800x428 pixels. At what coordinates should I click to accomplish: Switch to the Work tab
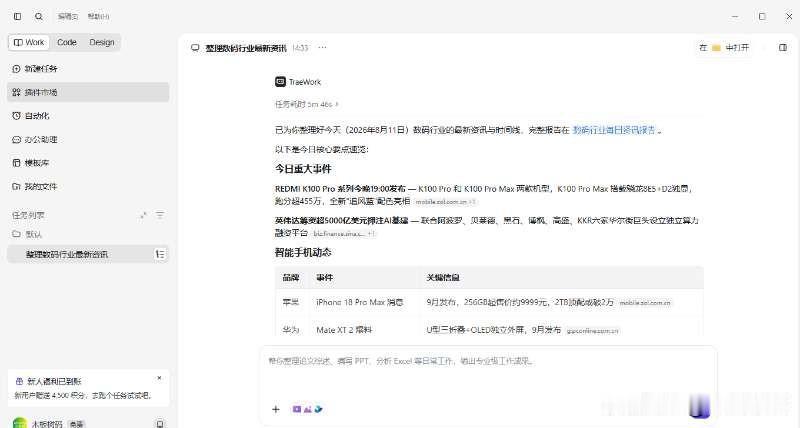[x=29, y=42]
